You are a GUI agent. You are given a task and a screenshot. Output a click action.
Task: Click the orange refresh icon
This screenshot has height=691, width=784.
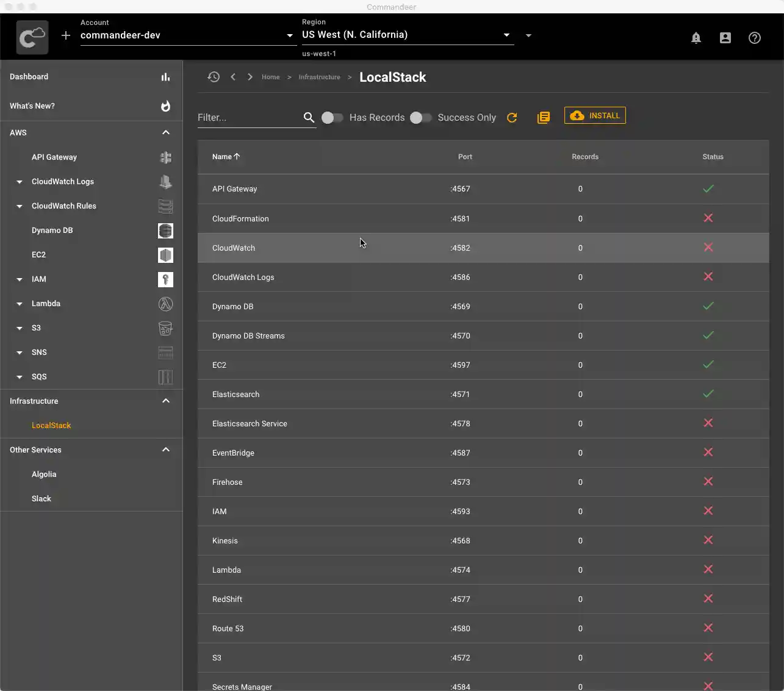pos(512,118)
